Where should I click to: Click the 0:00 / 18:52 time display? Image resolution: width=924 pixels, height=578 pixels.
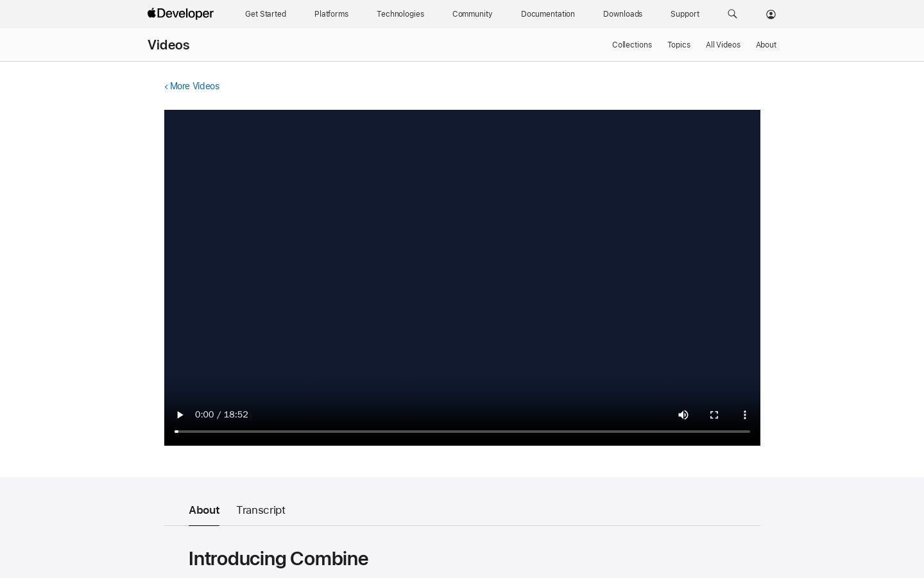tap(221, 415)
